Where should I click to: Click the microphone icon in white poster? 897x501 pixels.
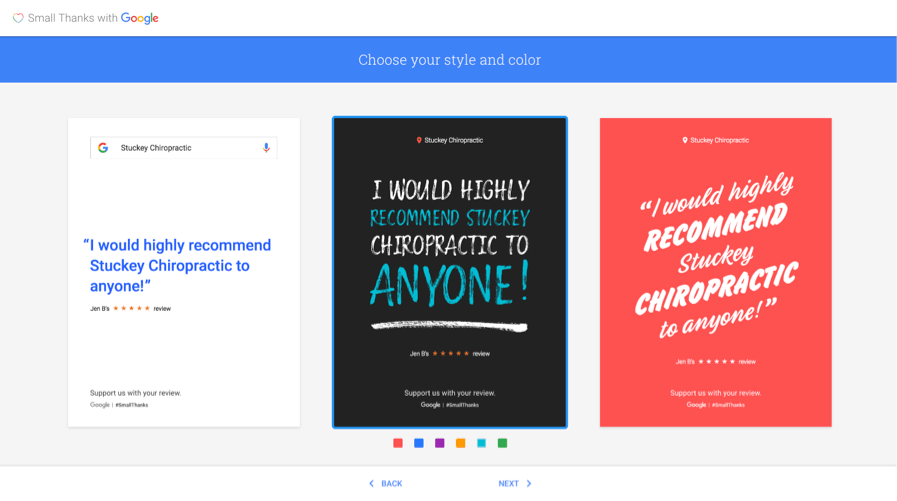coord(266,148)
